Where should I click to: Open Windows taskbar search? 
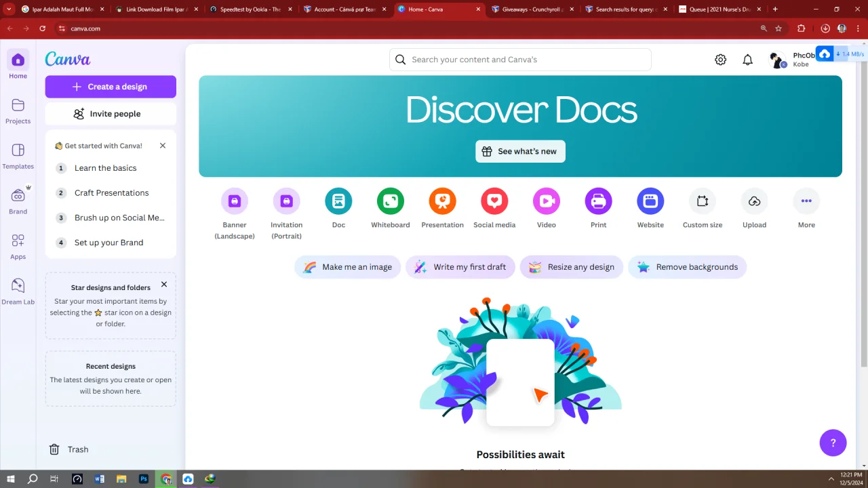click(33, 479)
